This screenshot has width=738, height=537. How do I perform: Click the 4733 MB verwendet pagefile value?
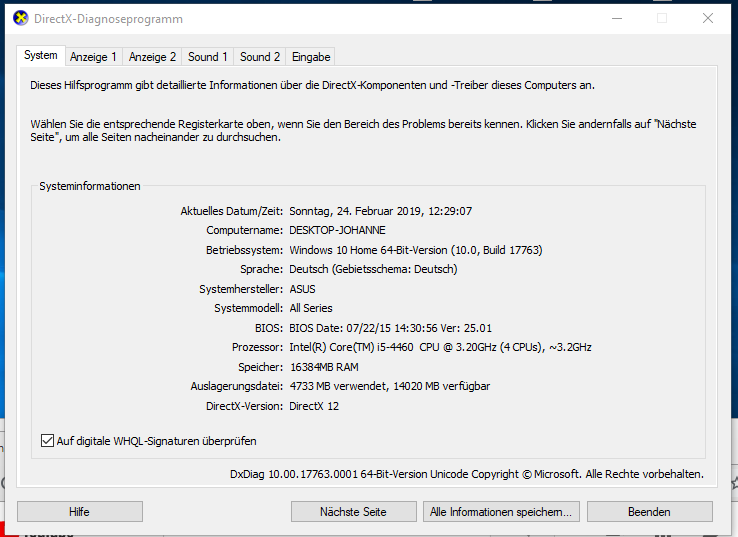coord(390,386)
